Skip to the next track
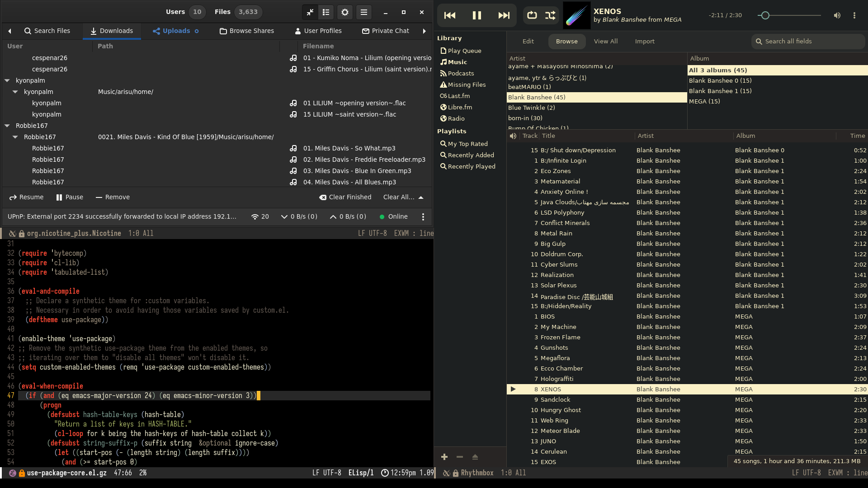 click(504, 15)
